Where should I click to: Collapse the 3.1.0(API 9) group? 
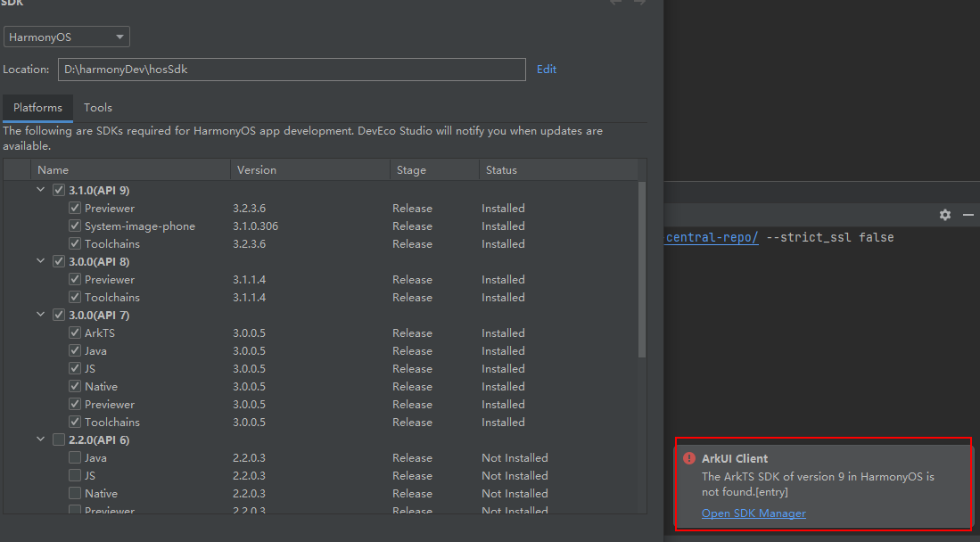pyautogui.click(x=41, y=189)
